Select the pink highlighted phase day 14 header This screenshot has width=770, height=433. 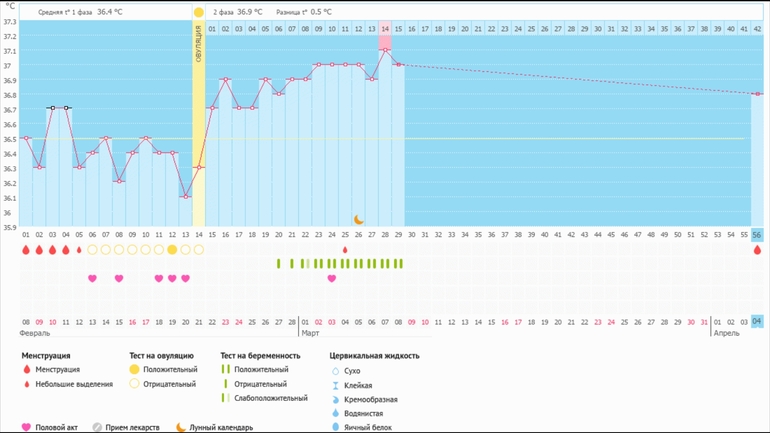pos(385,30)
